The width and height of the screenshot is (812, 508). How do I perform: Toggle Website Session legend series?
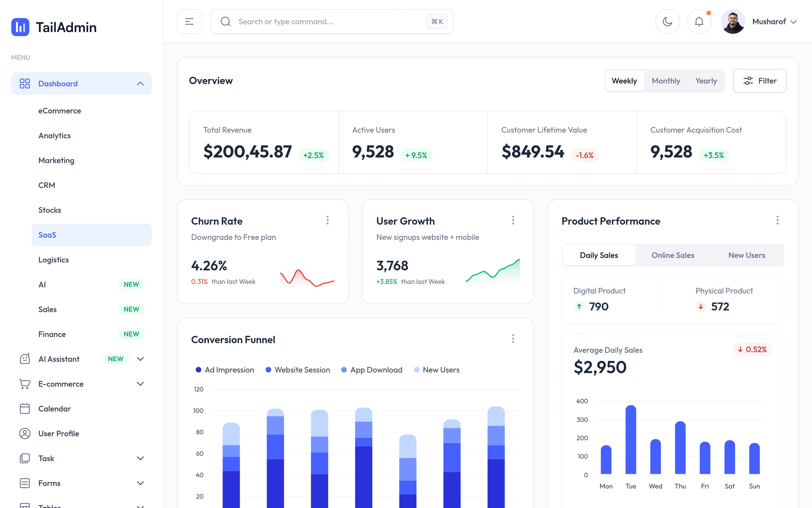298,370
